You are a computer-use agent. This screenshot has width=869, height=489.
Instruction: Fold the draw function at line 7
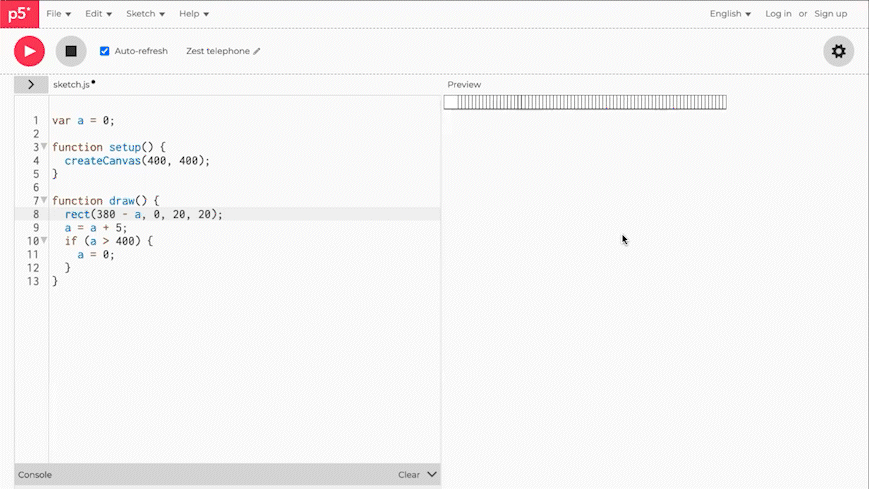(44, 200)
